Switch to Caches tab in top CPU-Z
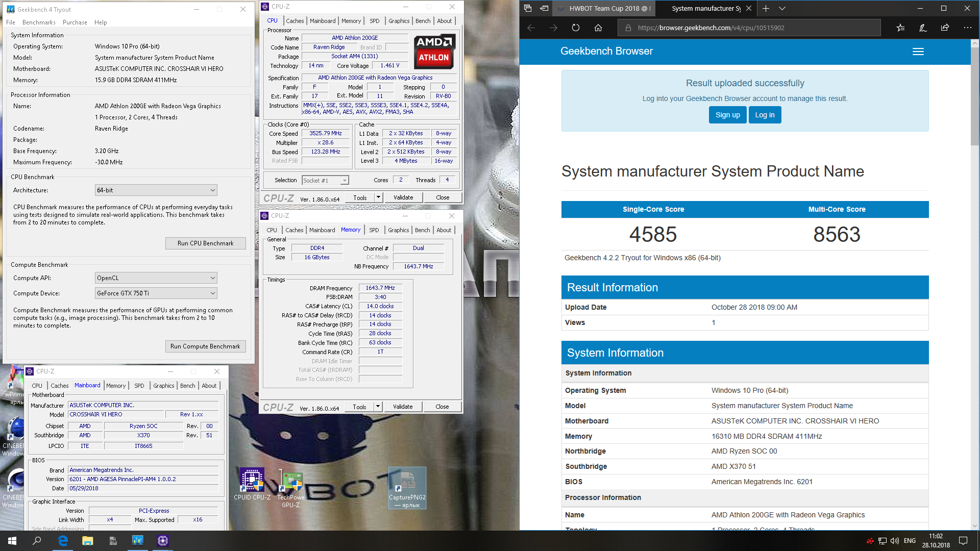This screenshot has height=551, width=980. [295, 21]
